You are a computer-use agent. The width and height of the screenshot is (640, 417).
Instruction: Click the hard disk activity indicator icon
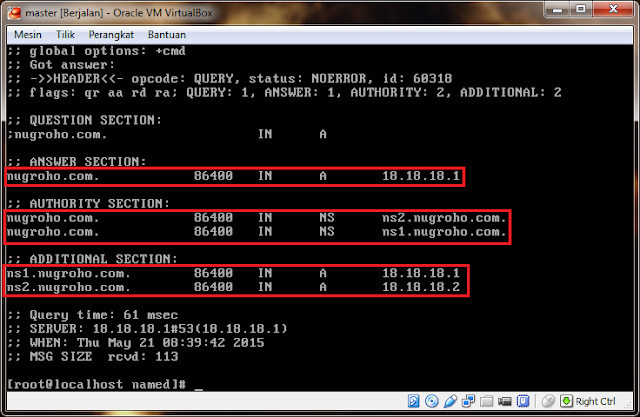tap(413, 401)
